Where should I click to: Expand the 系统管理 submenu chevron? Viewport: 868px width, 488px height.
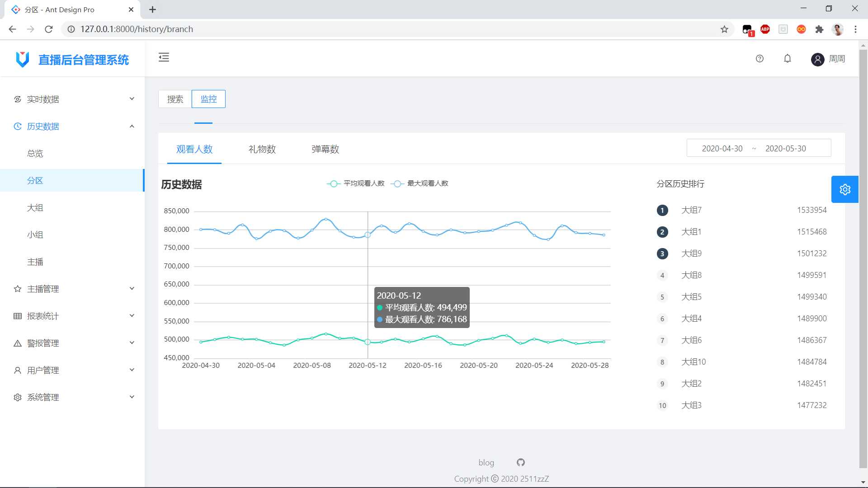click(x=132, y=397)
